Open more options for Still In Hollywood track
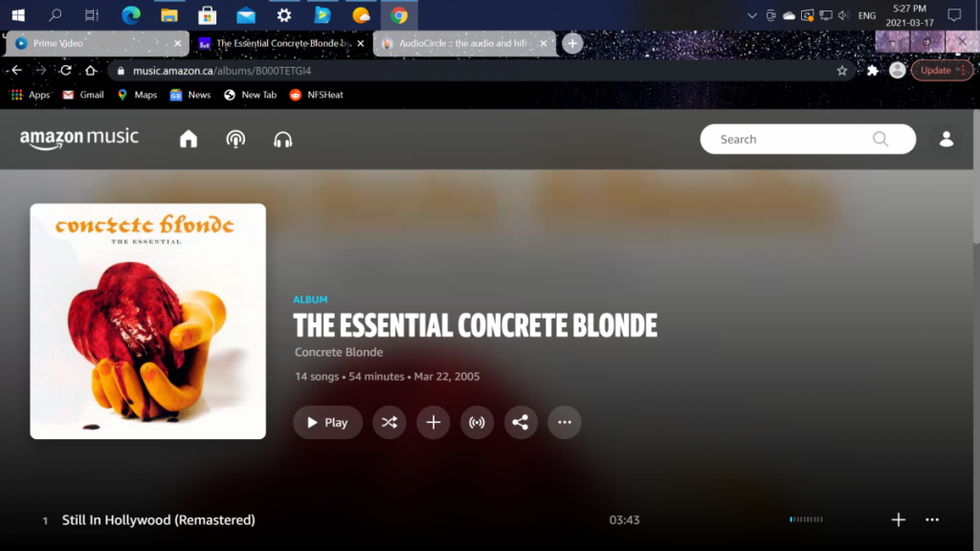Screen dimensions: 980x551 [932, 519]
